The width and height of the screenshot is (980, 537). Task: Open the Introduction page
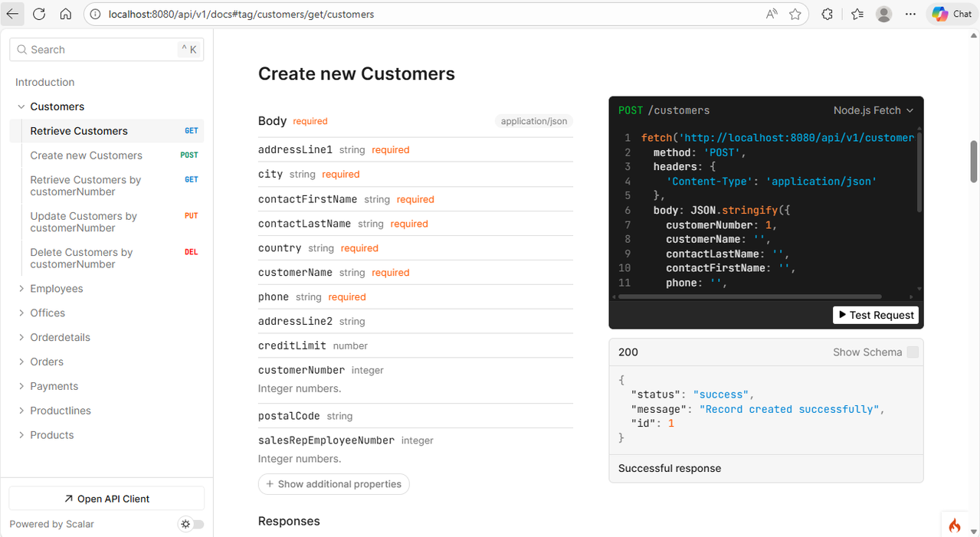pos(45,82)
